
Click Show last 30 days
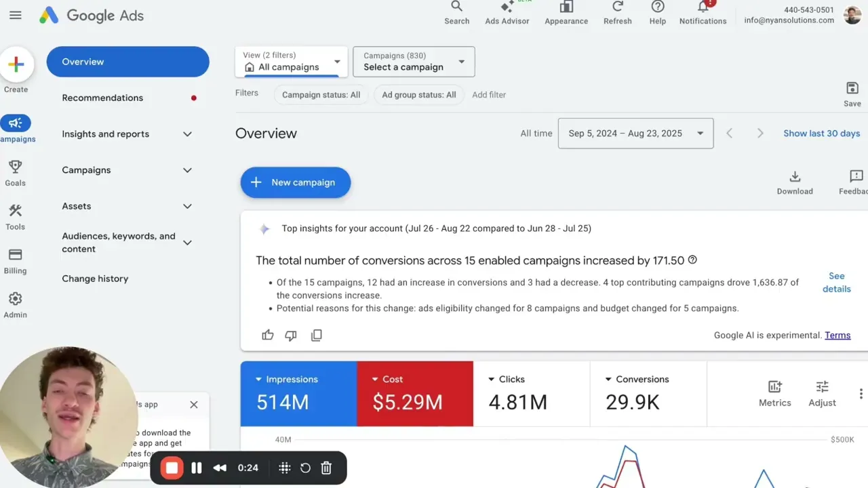point(822,134)
